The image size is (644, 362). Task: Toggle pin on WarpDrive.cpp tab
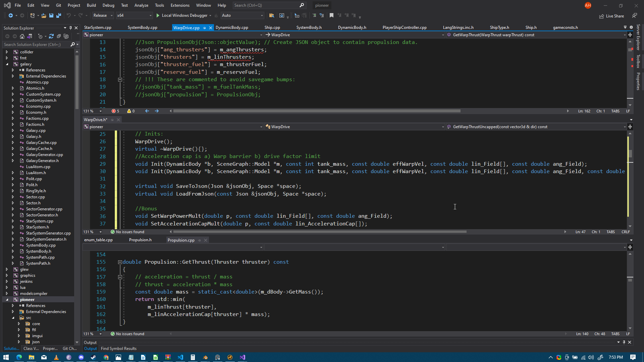tap(204, 28)
